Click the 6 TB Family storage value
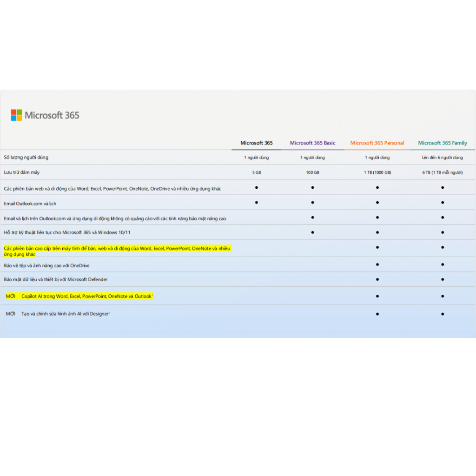The image size is (476, 476). pyautogui.click(x=443, y=172)
